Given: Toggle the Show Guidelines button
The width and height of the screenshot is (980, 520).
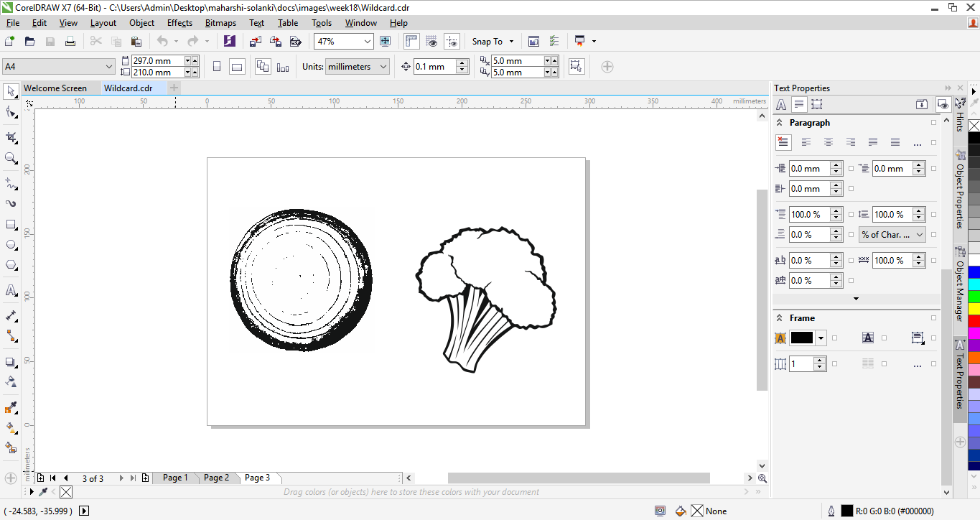Looking at the screenshot, I should [452, 42].
